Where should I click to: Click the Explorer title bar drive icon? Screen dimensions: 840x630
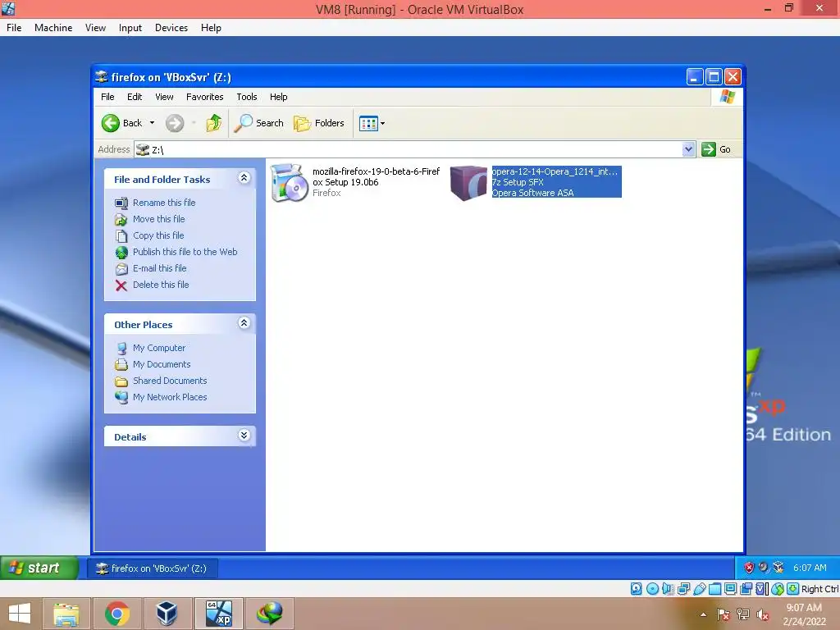[101, 77]
